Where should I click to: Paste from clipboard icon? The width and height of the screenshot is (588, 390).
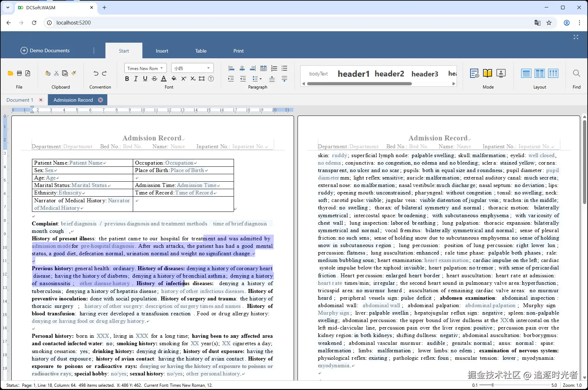[x=48, y=73]
